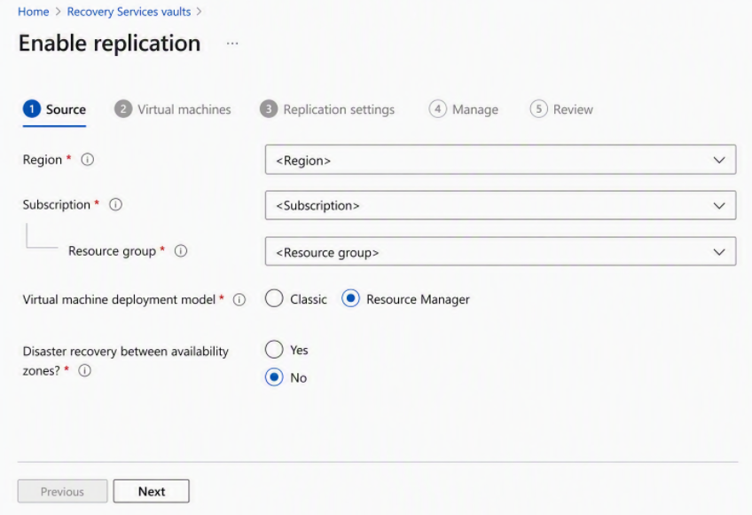Select the Classic deployment model
This screenshot has height=515, width=752.
click(274, 298)
